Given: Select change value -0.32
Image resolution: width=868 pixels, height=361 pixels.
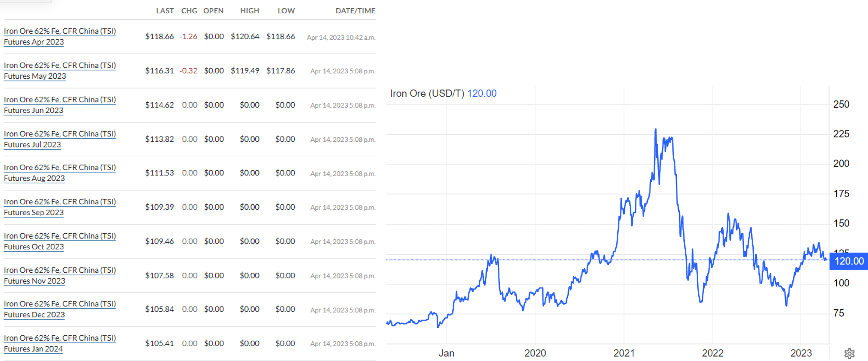Looking at the screenshot, I should [188, 71].
